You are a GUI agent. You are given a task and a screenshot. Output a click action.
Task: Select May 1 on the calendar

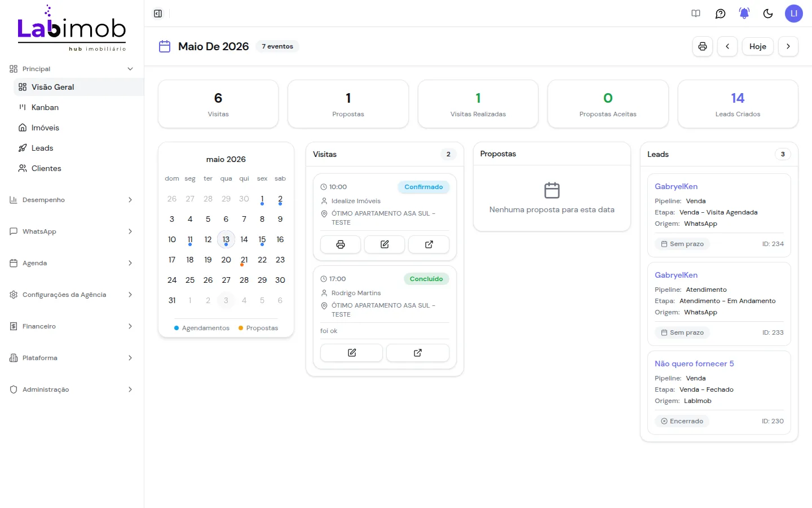(262, 199)
